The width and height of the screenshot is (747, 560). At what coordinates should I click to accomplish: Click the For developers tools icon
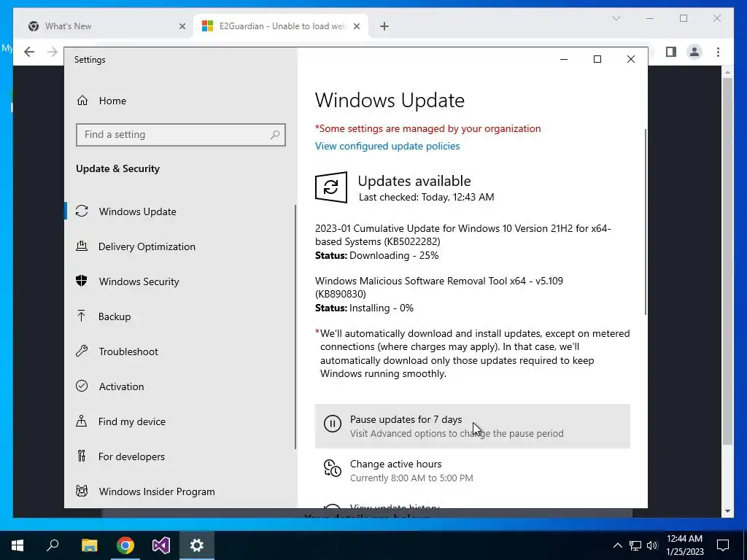pyautogui.click(x=82, y=456)
